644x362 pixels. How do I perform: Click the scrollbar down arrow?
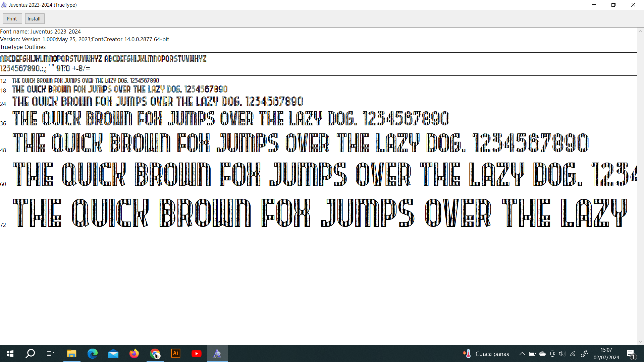point(640,342)
